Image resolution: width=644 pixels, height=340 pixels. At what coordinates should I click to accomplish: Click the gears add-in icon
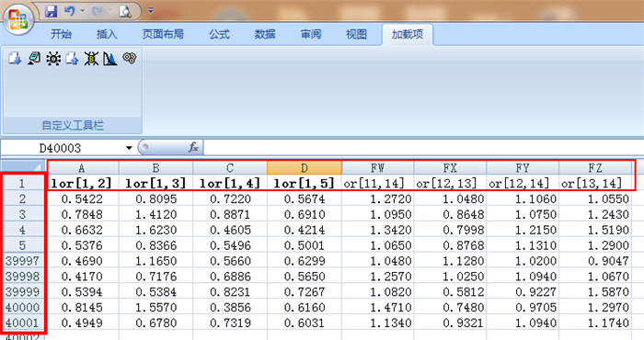pyautogui.click(x=130, y=58)
